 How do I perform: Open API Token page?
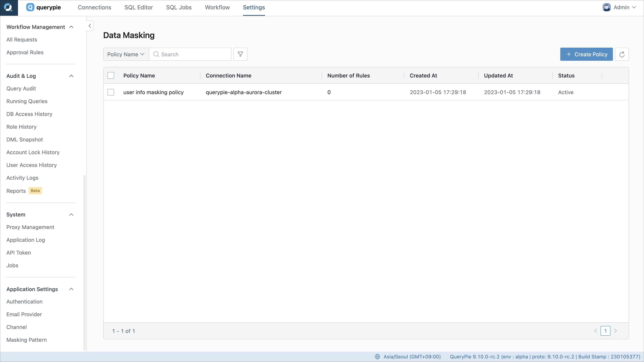[19, 253]
